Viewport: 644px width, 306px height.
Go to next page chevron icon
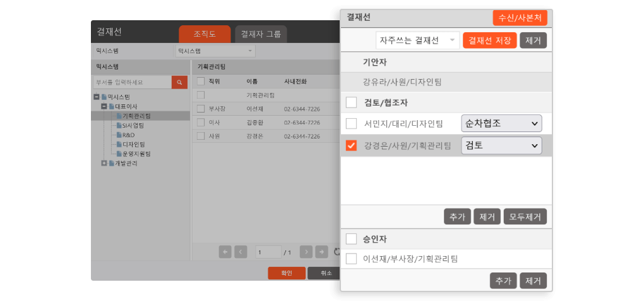pyautogui.click(x=306, y=252)
